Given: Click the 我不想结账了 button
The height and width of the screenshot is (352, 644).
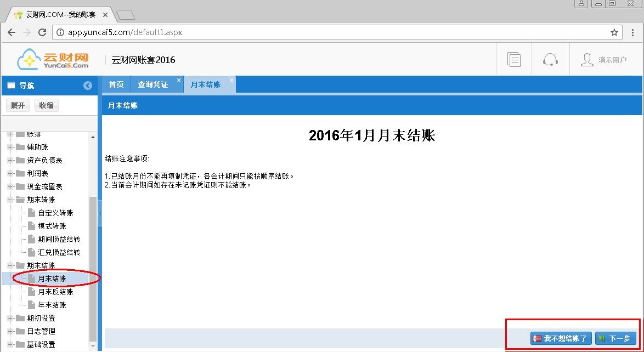Looking at the screenshot, I should [561, 339].
